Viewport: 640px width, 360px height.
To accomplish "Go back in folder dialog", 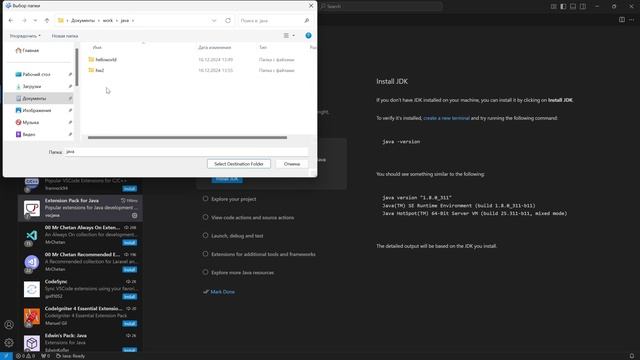I will pyautogui.click(x=11, y=20).
